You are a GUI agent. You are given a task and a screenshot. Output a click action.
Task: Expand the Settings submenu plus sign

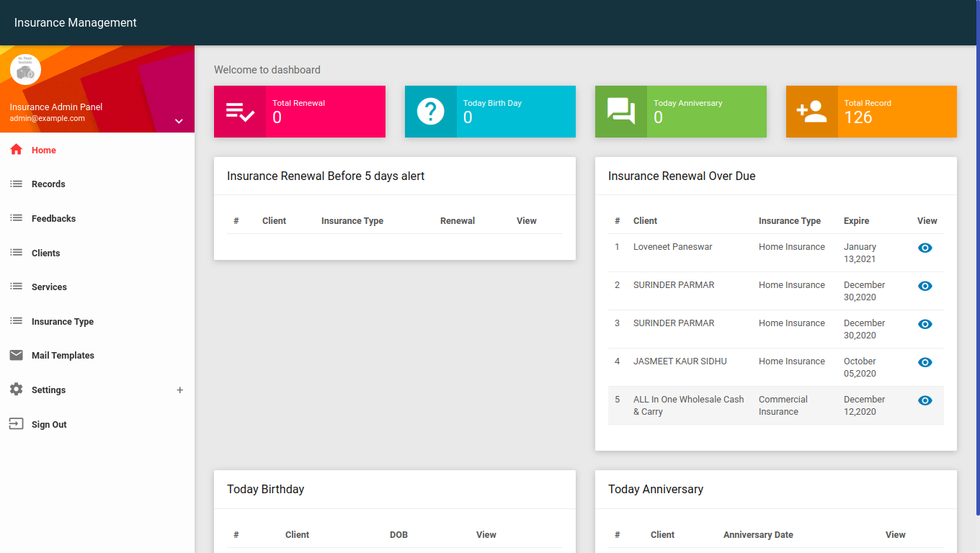click(180, 390)
